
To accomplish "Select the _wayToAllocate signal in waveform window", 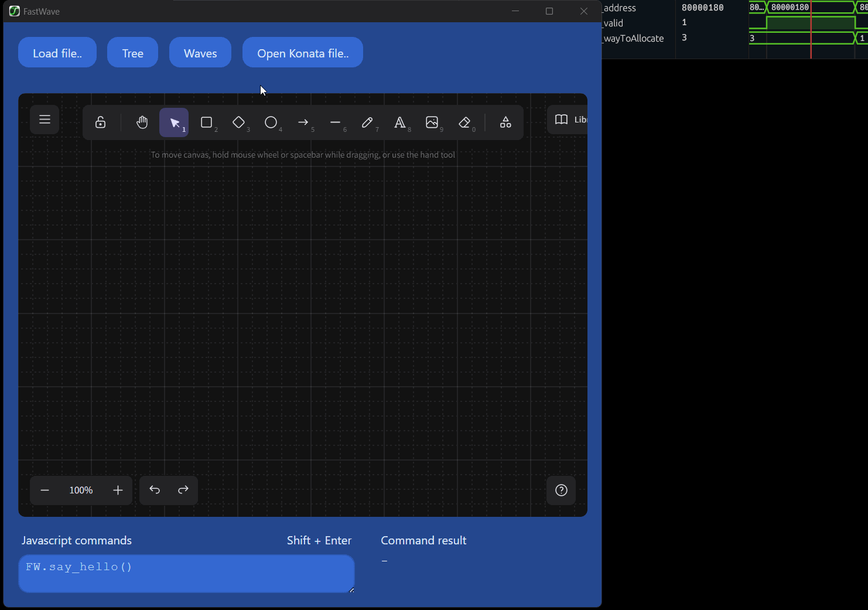I will click(x=633, y=38).
